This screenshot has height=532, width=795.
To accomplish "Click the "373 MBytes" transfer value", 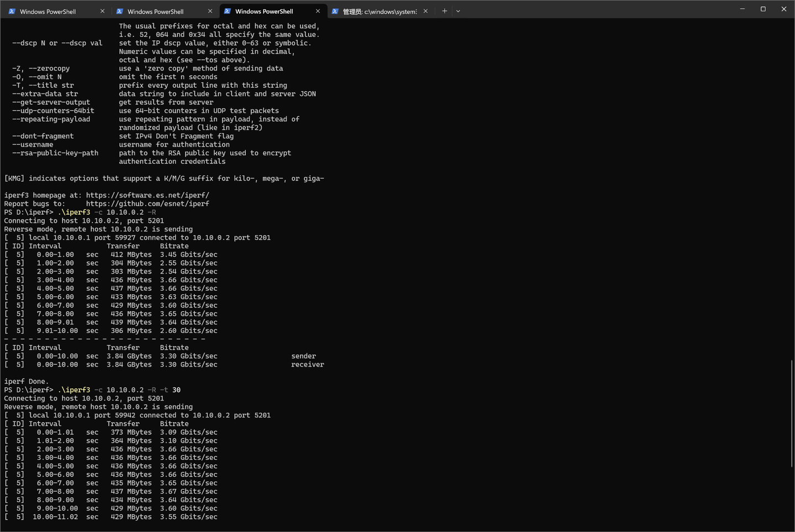I will 131,432.
